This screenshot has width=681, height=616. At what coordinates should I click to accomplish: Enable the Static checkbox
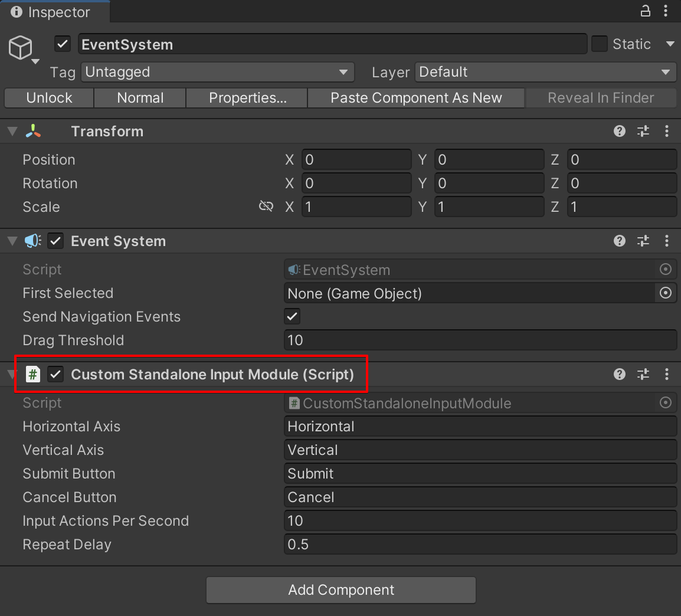pos(599,44)
